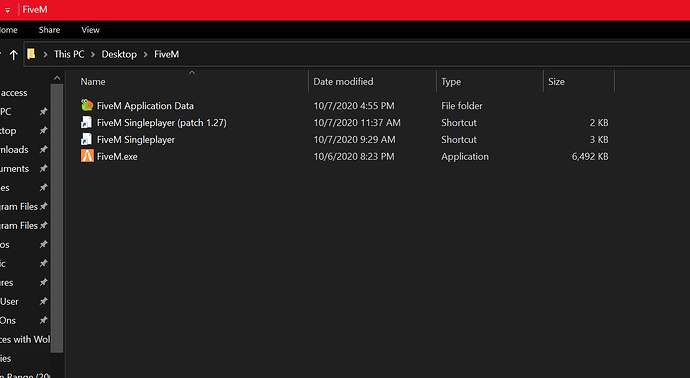690x378 pixels.
Task: Go to Desktop in breadcrumb path
Action: click(x=119, y=54)
